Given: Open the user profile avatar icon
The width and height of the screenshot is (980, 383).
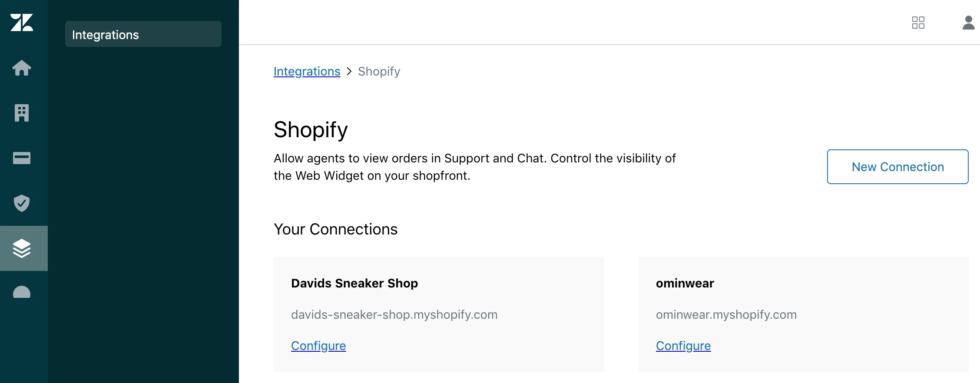Looking at the screenshot, I should pyautogui.click(x=968, y=23).
